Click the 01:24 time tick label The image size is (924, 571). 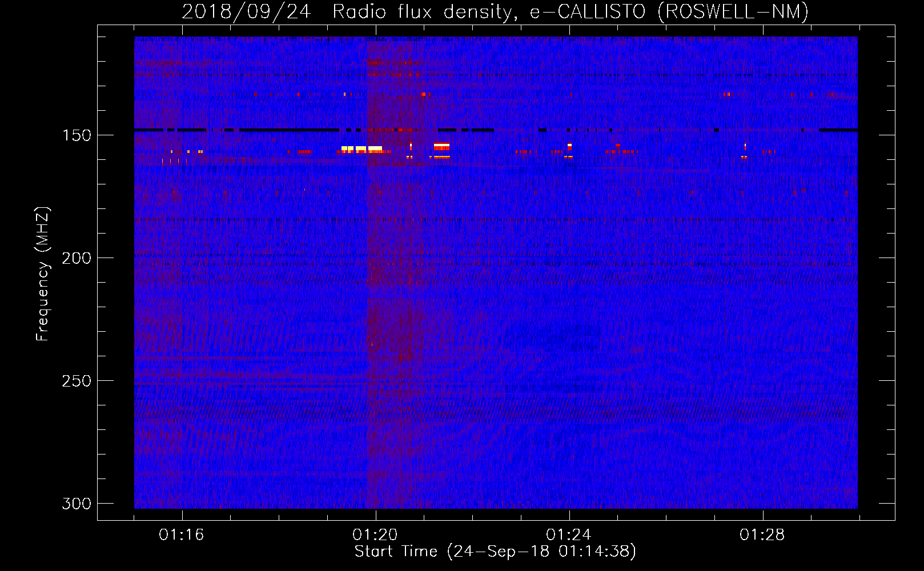pyautogui.click(x=569, y=535)
